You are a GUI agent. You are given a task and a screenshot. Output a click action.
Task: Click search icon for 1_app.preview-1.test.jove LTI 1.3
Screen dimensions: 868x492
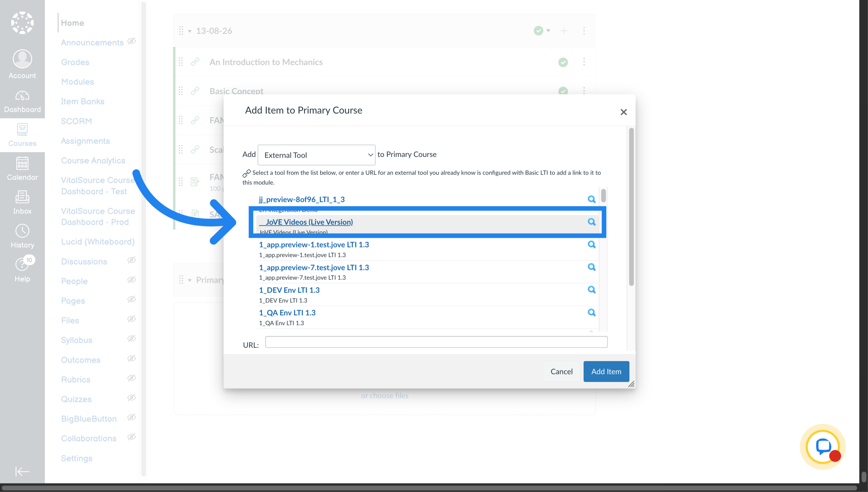coord(591,244)
